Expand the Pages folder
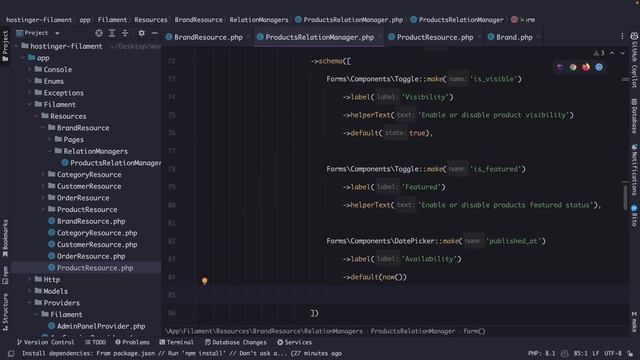This screenshot has height=360, width=640. (x=49, y=140)
